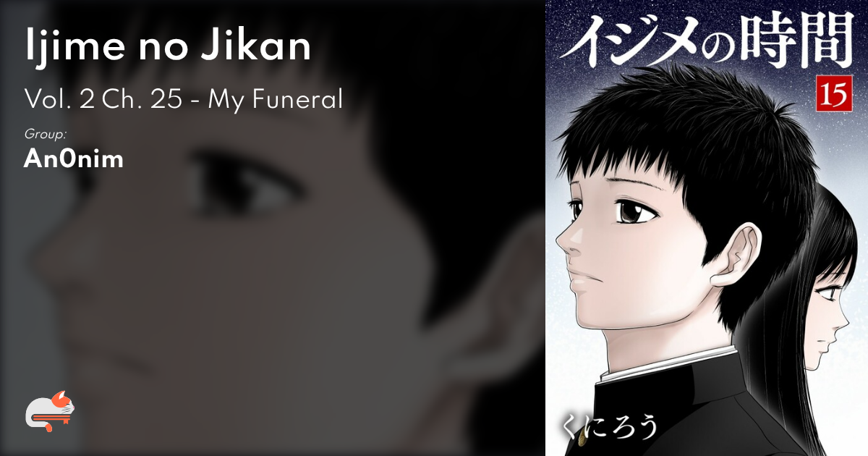Screen dimensions: 868x456
Task: Select the An0nim group name
Action: [74, 159]
